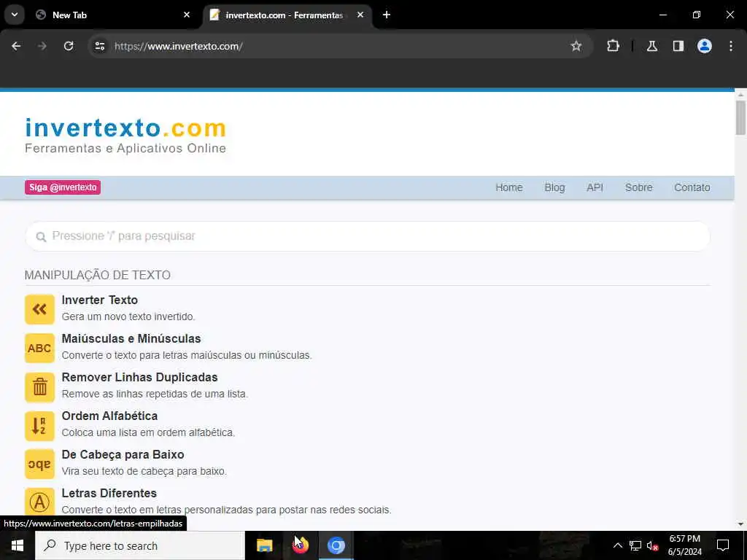Open De Cabeça para Baixo link
The height and width of the screenshot is (560, 747).
click(x=123, y=454)
